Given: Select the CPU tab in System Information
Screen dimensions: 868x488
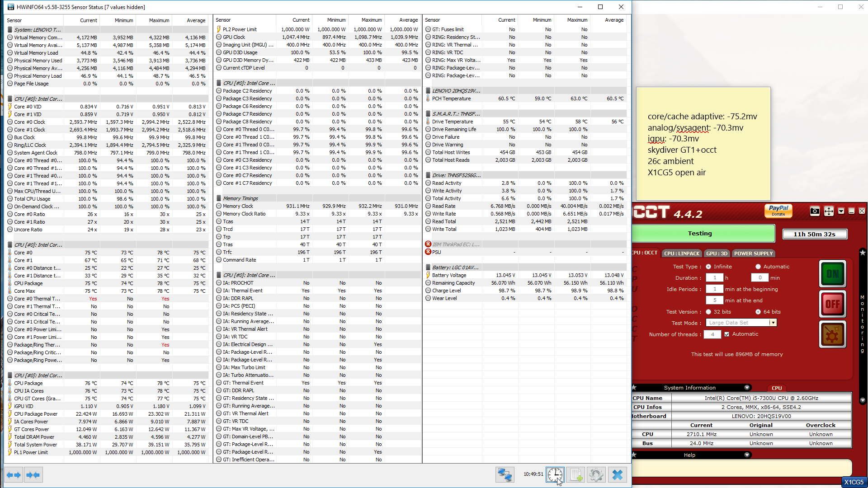Looking at the screenshot, I should 777,388.
